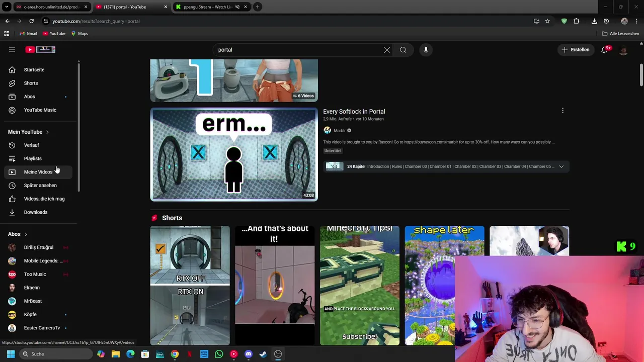The width and height of the screenshot is (644, 362).
Task: Open the Every Softlock in Portal thumbnail
Action: 234,154
